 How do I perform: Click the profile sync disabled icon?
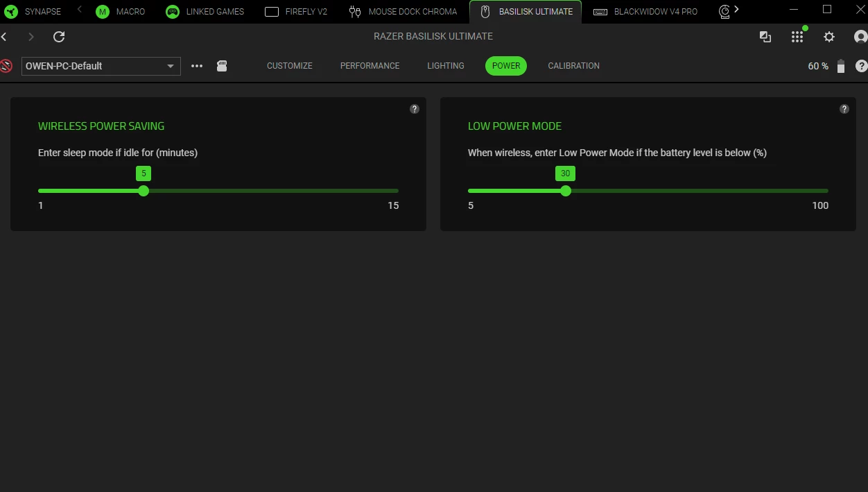click(6, 66)
